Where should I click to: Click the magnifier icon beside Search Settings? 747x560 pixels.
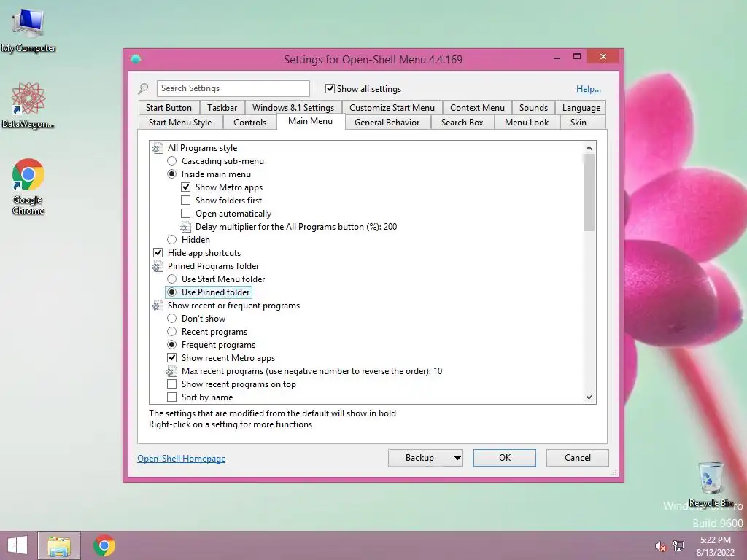point(143,88)
